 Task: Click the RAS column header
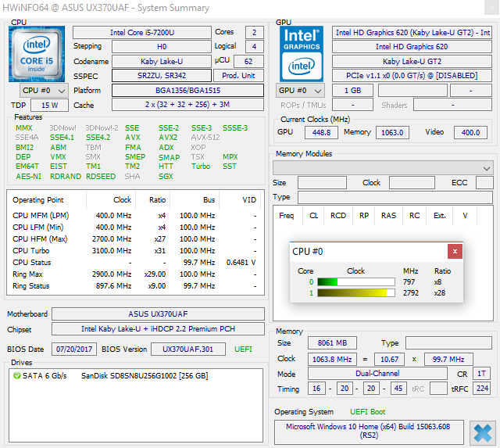coord(388,216)
